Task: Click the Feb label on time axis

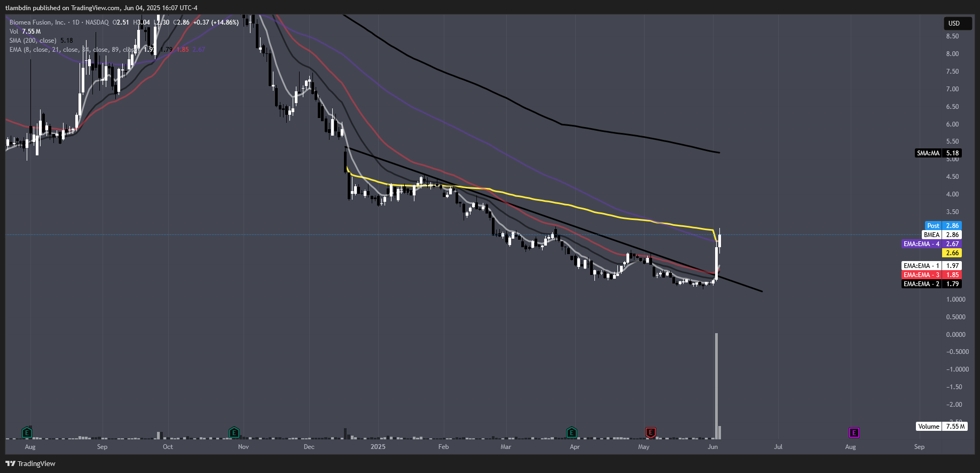Action: (444, 447)
